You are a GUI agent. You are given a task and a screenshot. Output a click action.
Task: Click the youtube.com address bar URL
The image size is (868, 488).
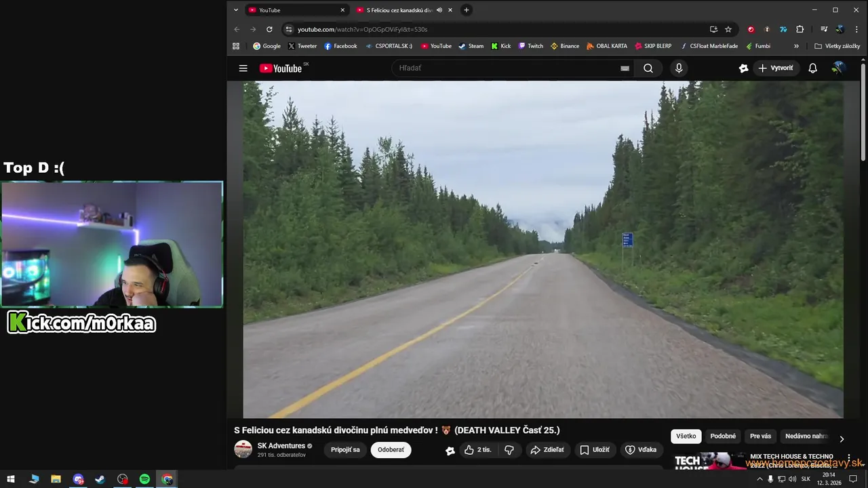[x=362, y=29]
